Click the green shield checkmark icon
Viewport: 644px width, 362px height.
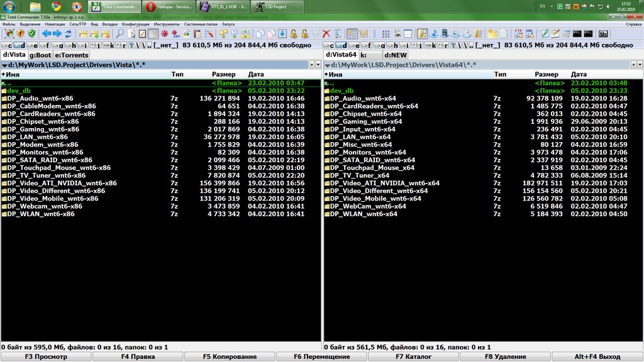point(31,34)
